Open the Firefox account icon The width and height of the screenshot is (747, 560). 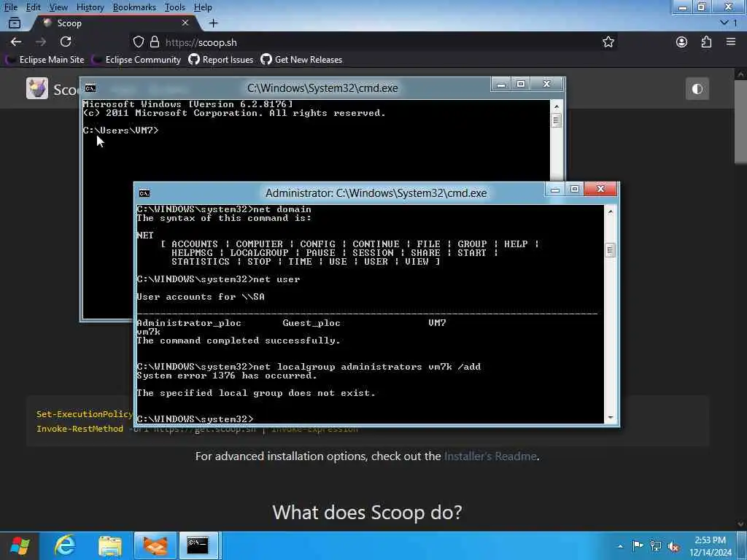tap(682, 42)
